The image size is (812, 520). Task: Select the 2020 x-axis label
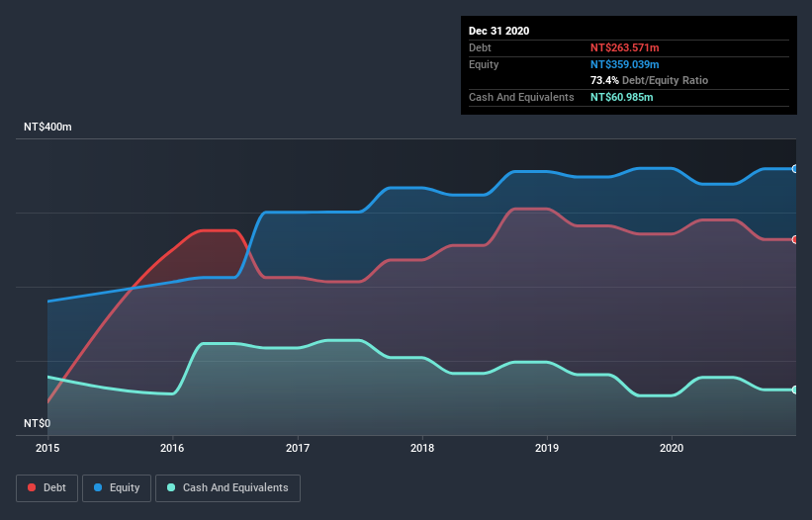point(672,448)
